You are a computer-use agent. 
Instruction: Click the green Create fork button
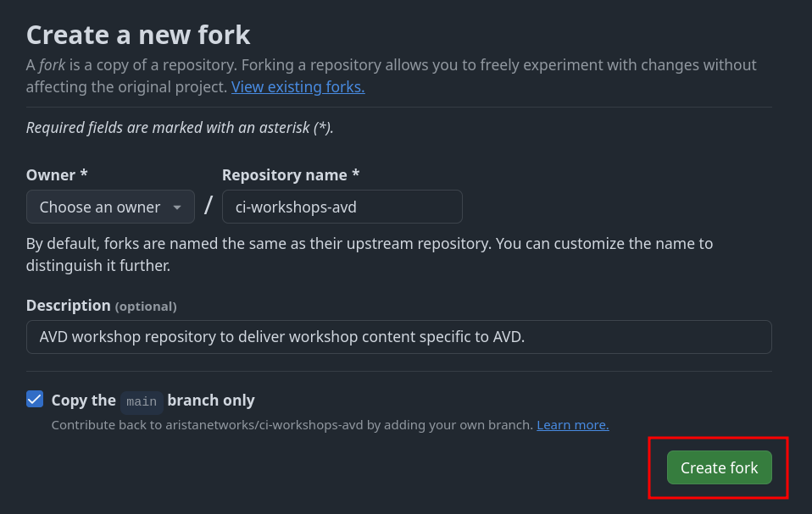click(x=720, y=467)
